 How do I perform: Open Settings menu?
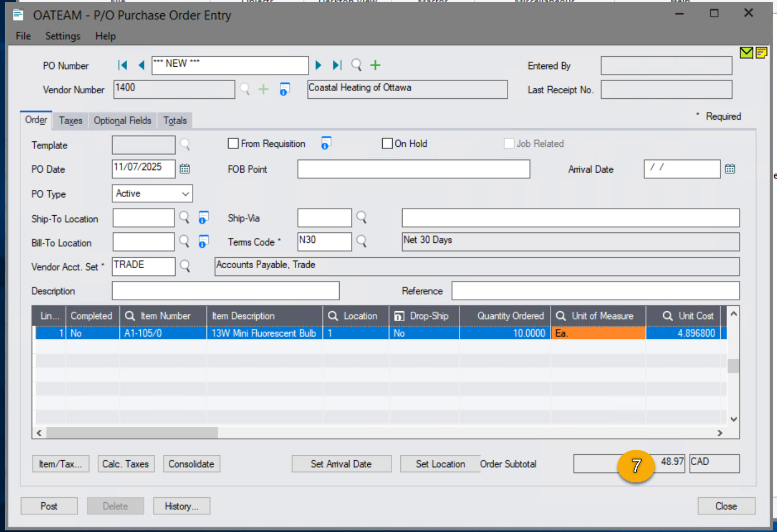[63, 36]
